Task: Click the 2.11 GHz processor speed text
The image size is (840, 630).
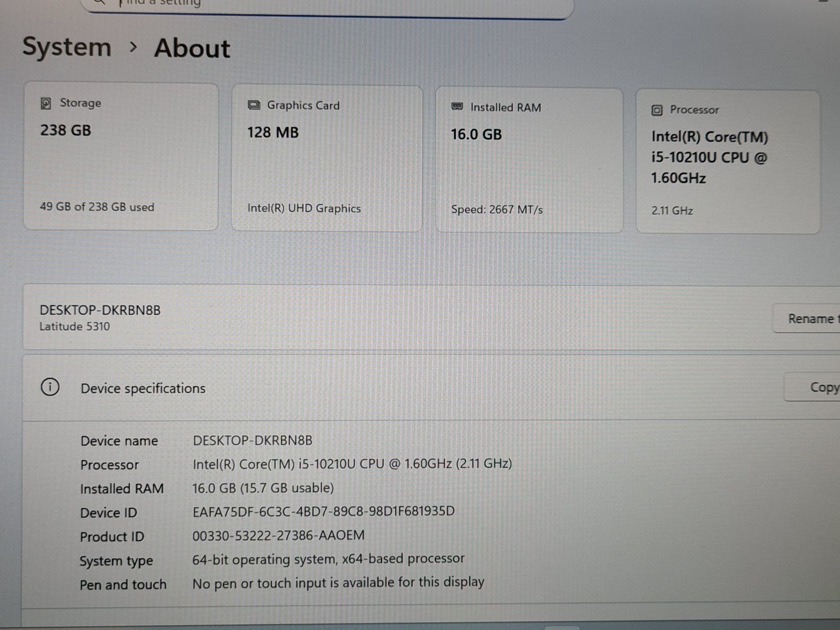Action: 672,211
